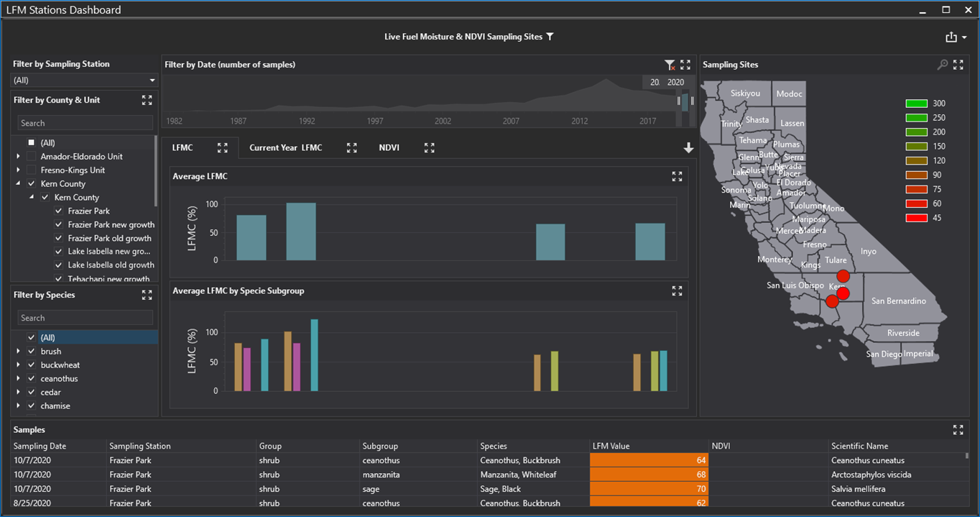Image resolution: width=980 pixels, height=517 pixels.
Task: Switch to the Current Year LFMC tab
Action: pyautogui.click(x=285, y=148)
